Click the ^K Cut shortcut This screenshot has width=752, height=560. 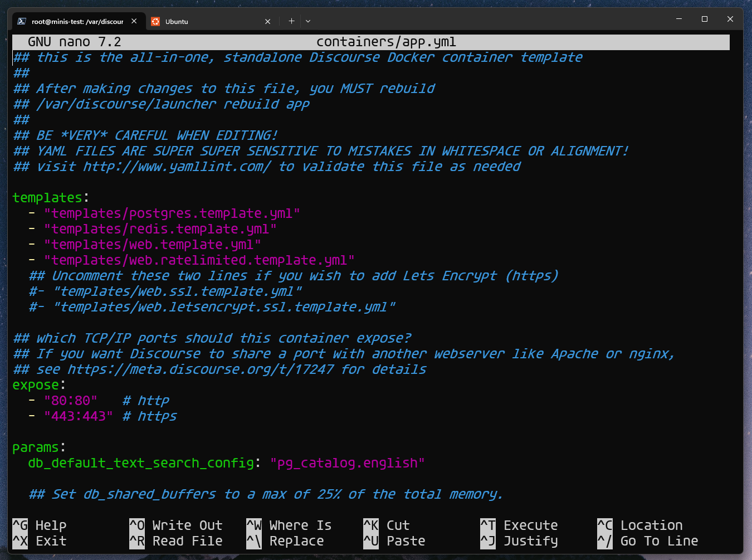tap(387, 525)
